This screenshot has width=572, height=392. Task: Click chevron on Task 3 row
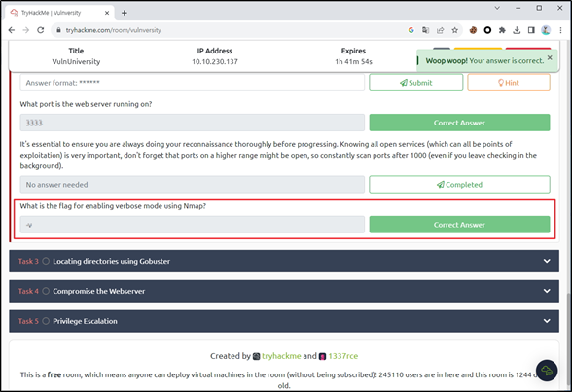point(547,261)
